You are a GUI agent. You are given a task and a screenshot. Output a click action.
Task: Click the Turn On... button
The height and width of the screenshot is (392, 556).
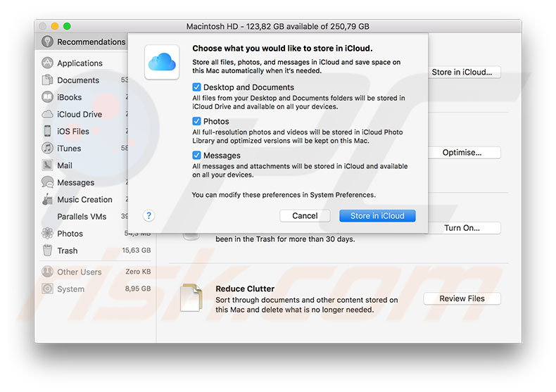point(465,228)
